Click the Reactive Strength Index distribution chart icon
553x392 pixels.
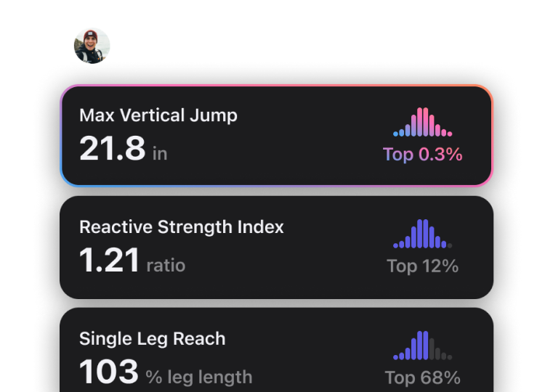[422, 234]
